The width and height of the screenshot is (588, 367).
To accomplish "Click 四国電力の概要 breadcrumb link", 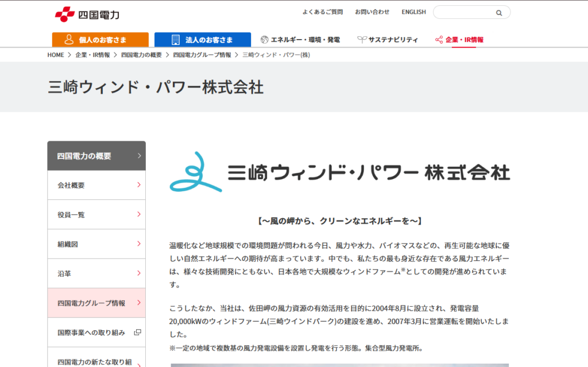I will click(141, 55).
